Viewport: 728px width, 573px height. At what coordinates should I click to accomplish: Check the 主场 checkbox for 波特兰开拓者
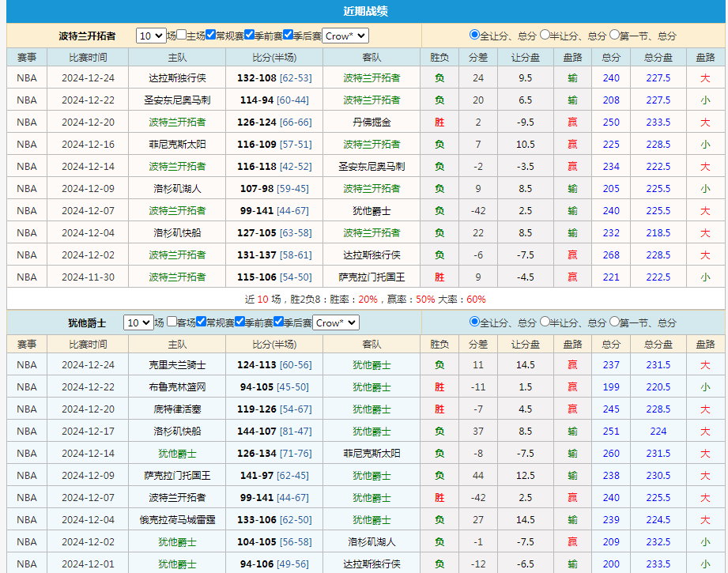click(x=181, y=36)
